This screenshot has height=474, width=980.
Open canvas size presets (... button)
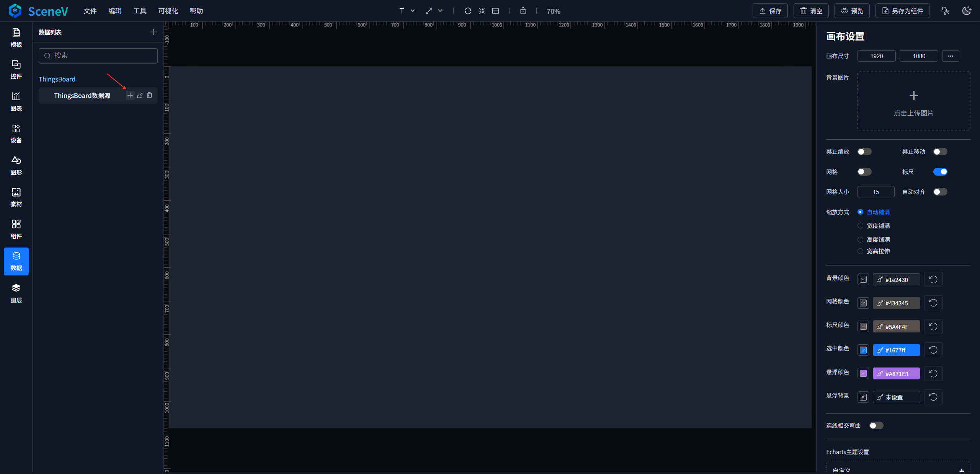951,56
